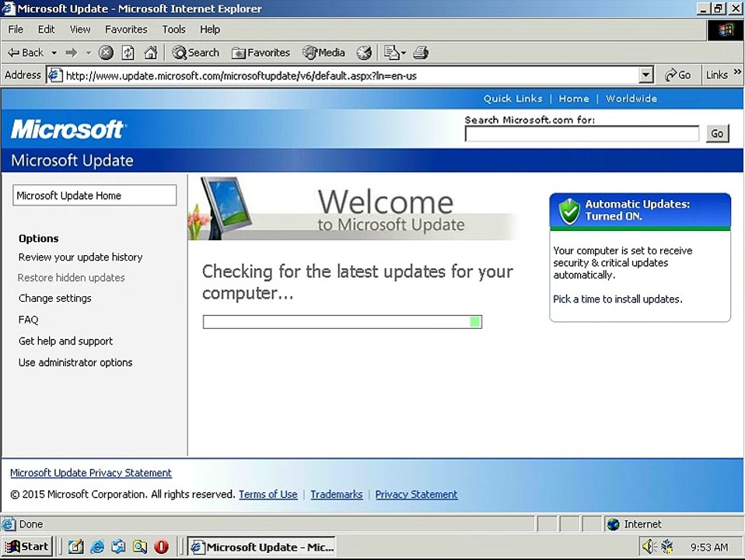Click the Go button next to Microsoft.com search
The height and width of the screenshot is (560, 745).
[x=718, y=134]
